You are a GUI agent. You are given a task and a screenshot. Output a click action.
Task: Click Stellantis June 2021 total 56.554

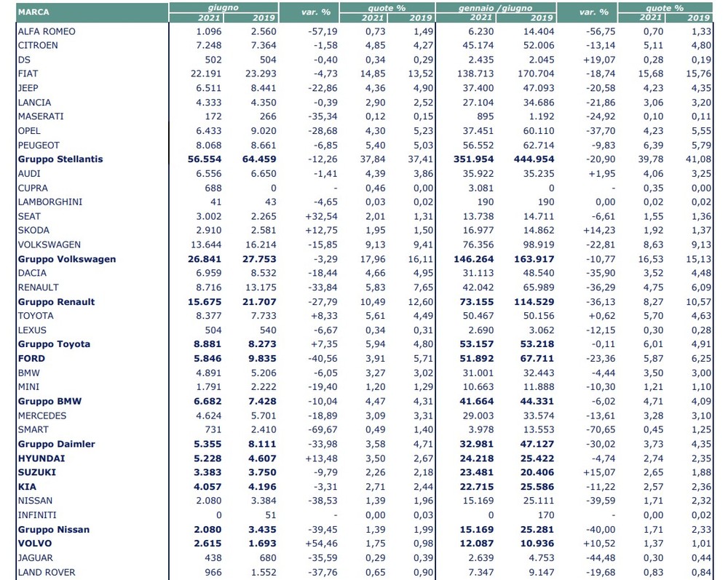coord(205,159)
